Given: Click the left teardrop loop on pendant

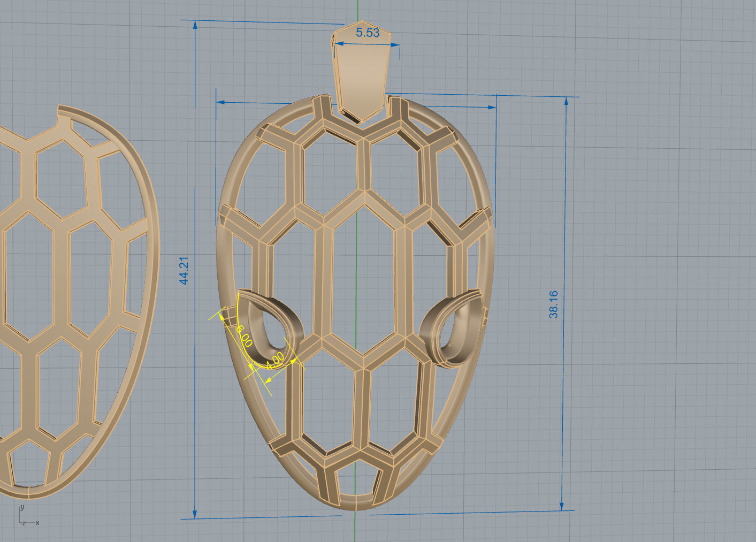Looking at the screenshot, I should point(269,328).
